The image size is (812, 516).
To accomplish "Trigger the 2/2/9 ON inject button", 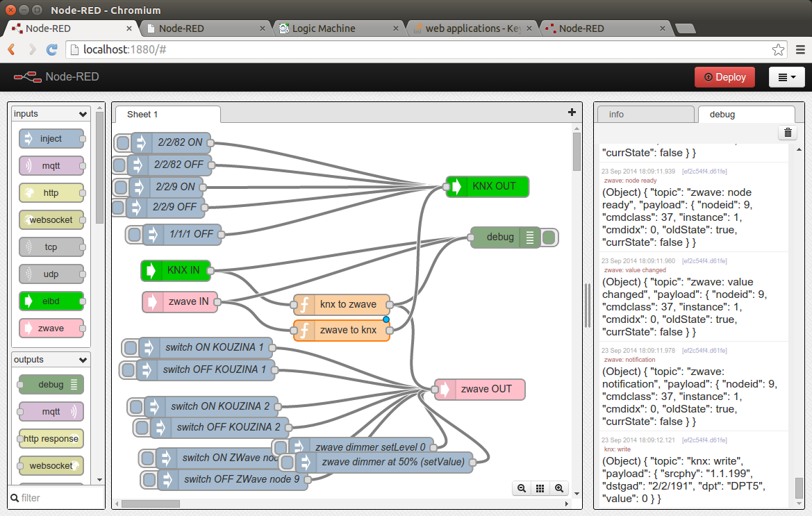I will pyautogui.click(x=121, y=187).
